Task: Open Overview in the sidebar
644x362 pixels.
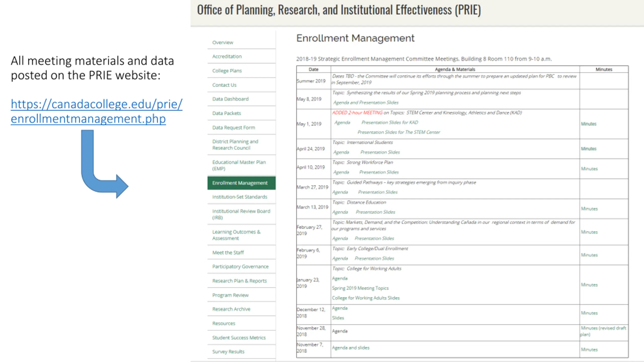Action: tap(223, 42)
